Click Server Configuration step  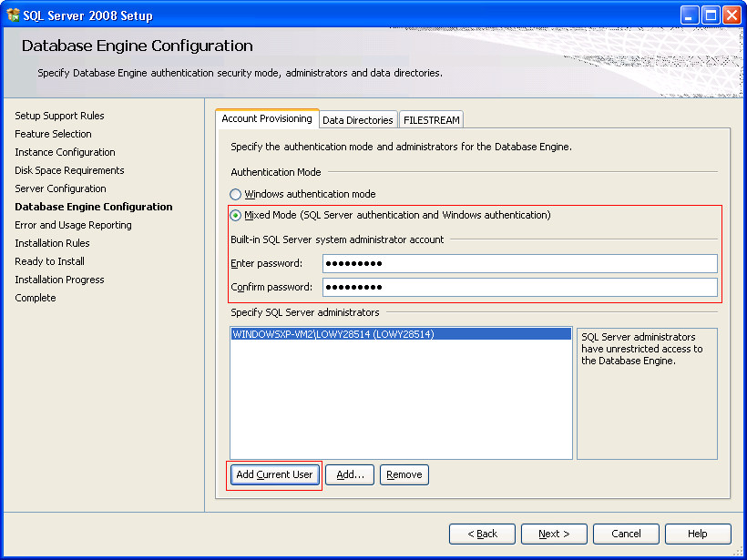coord(60,188)
